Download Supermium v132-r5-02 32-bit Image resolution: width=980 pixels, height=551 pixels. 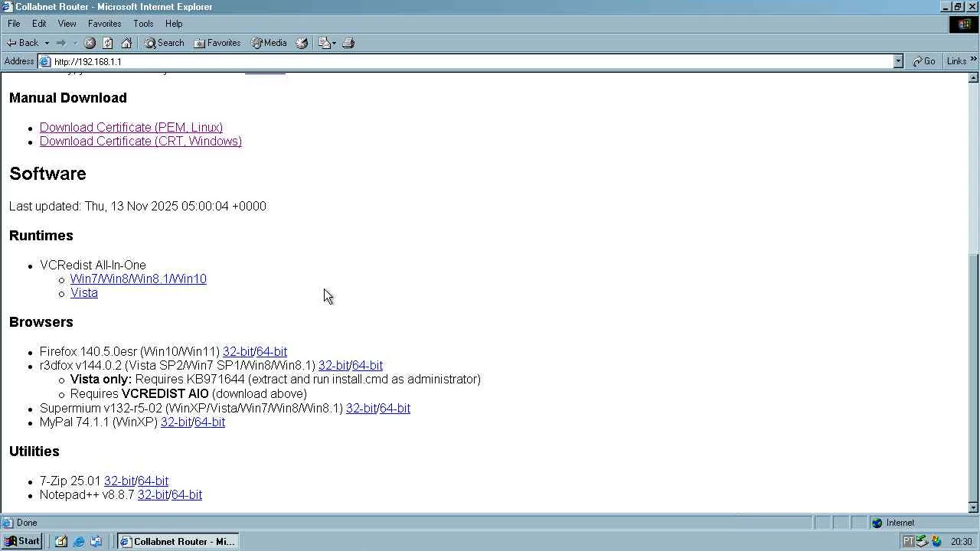361,409
